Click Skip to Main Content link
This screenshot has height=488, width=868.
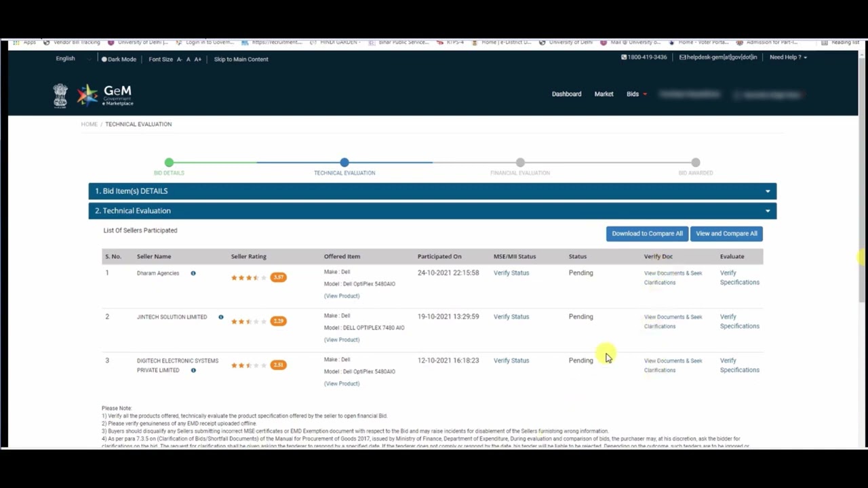[x=241, y=59]
